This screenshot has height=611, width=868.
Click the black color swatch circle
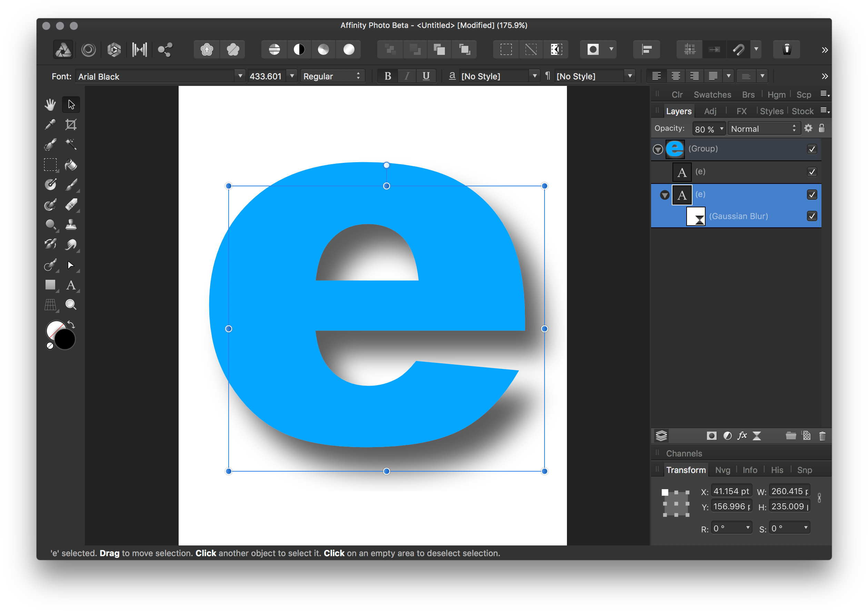click(x=65, y=339)
